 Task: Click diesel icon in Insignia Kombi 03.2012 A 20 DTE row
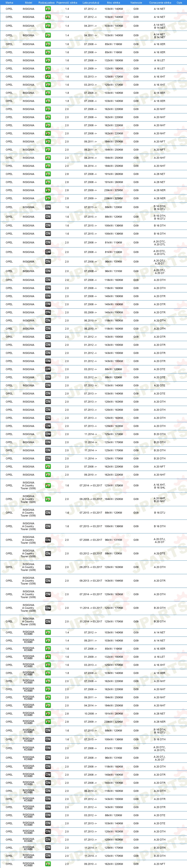(x=48, y=815)
